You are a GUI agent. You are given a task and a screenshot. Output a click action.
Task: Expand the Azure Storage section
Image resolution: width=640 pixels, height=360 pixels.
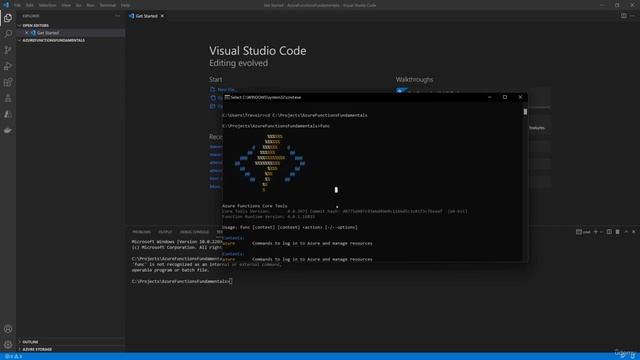coord(70,349)
